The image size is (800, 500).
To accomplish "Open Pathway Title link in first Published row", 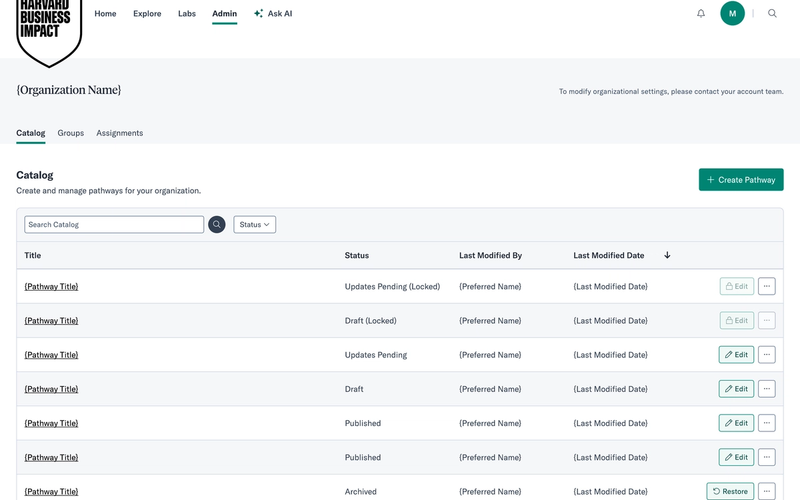I will coord(52,423).
